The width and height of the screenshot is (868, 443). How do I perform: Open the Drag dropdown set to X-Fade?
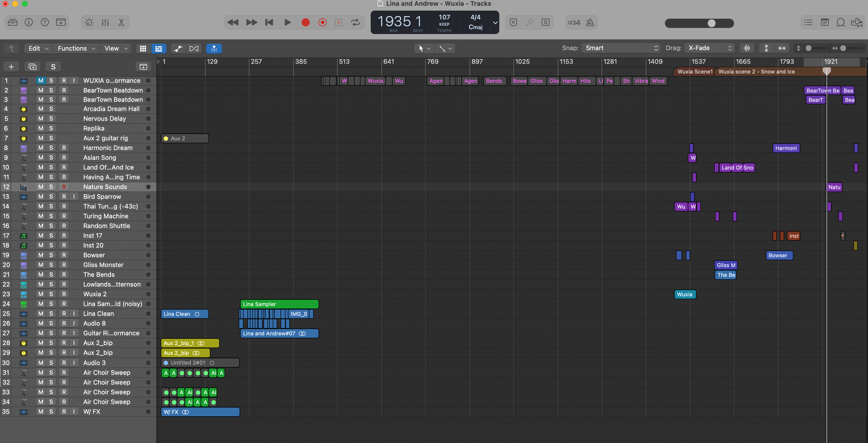click(710, 48)
